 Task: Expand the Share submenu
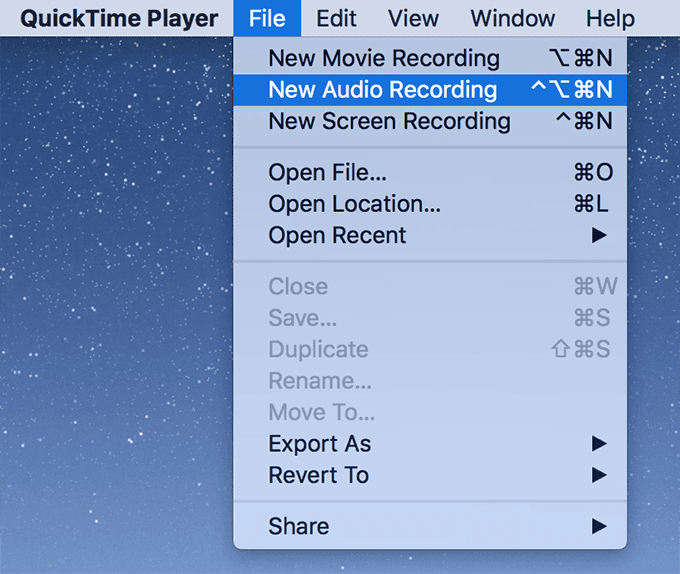430,526
